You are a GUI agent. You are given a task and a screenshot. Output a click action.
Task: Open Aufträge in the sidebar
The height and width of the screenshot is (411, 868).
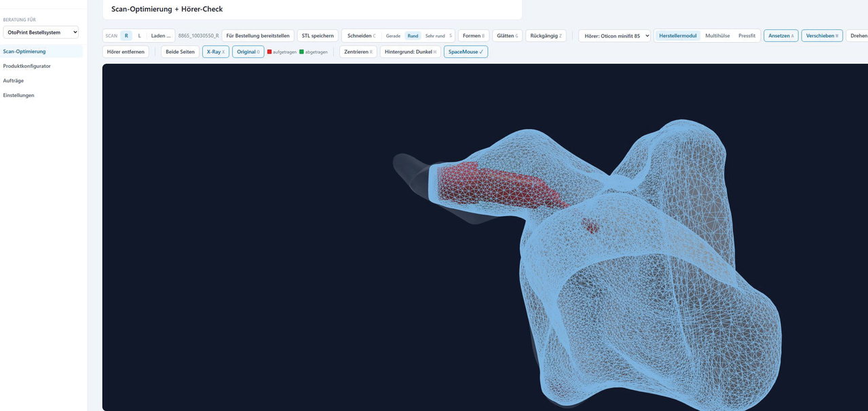14,80
